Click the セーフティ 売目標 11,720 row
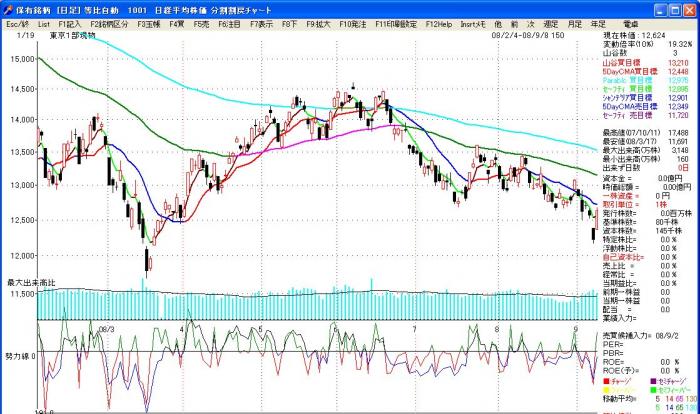 646,115
